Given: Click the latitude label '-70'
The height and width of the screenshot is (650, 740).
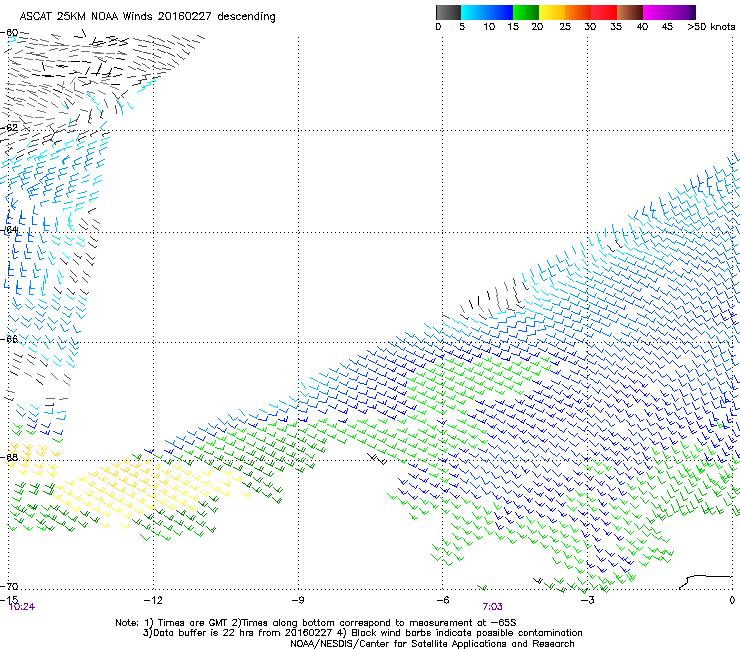Looking at the screenshot, I should click(x=9, y=586).
